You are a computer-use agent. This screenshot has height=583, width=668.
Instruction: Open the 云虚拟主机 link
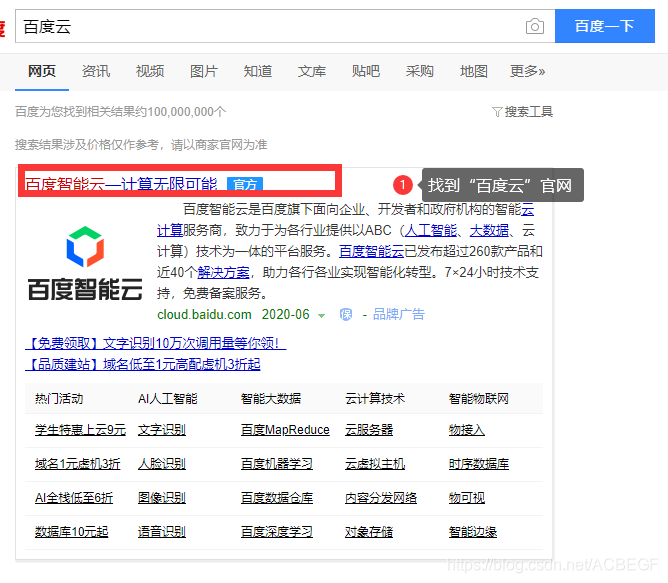[375, 464]
